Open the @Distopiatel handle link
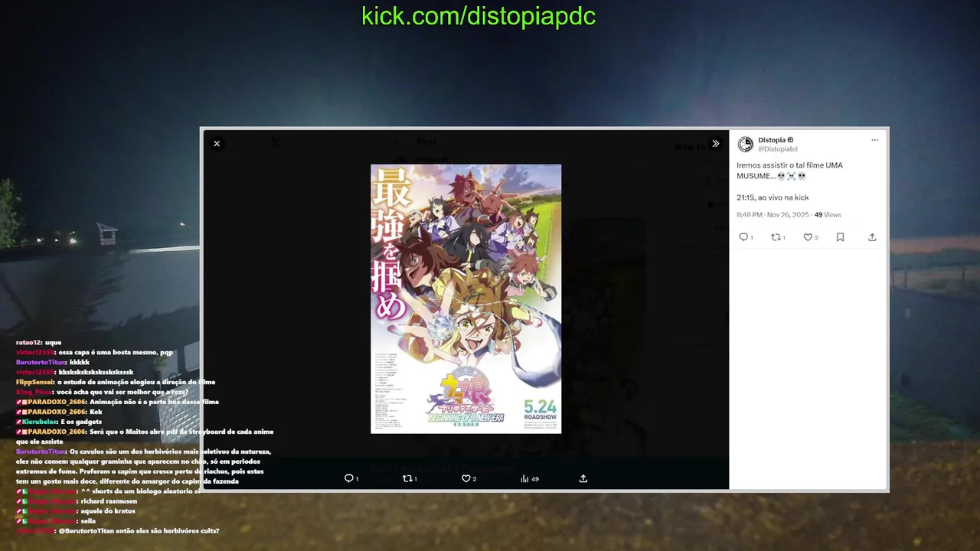This screenshot has height=551, width=980. tap(778, 149)
